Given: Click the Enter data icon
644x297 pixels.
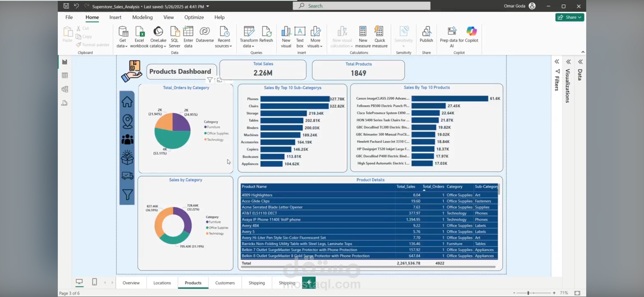Looking at the screenshot, I should (x=188, y=32).
